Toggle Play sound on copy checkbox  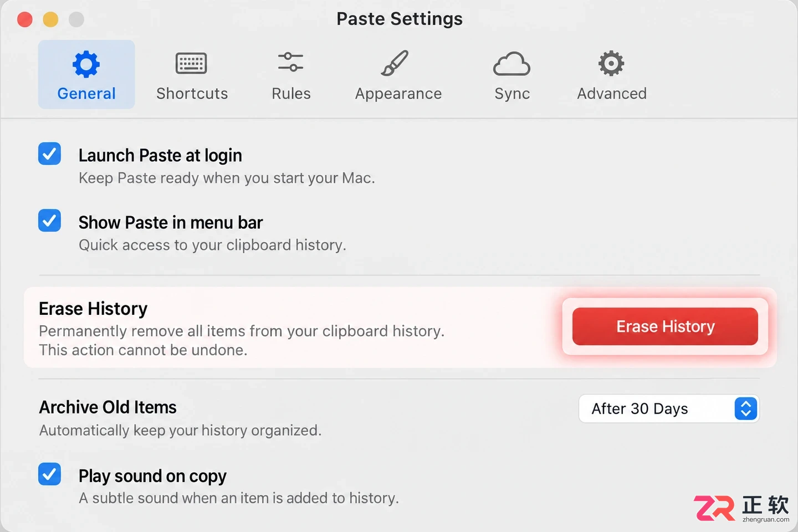pos(49,474)
